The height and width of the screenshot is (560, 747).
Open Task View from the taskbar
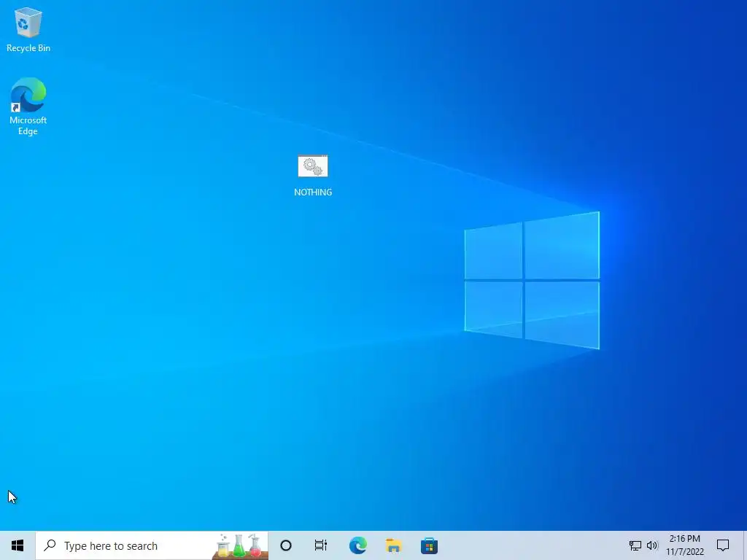[321, 545]
